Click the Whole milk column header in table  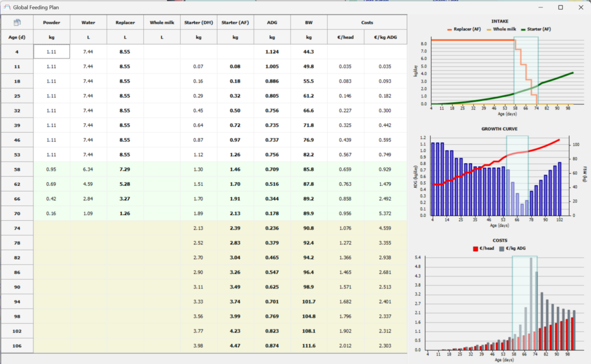(x=162, y=22)
